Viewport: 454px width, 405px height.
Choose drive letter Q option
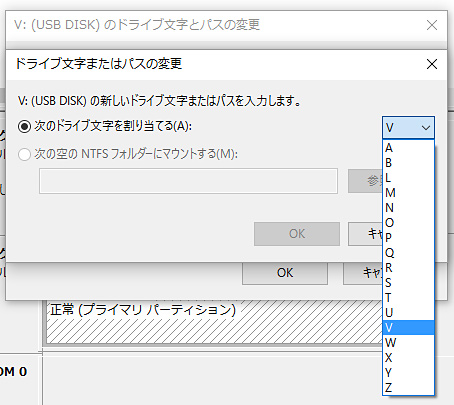pyautogui.click(x=408, y=253)
